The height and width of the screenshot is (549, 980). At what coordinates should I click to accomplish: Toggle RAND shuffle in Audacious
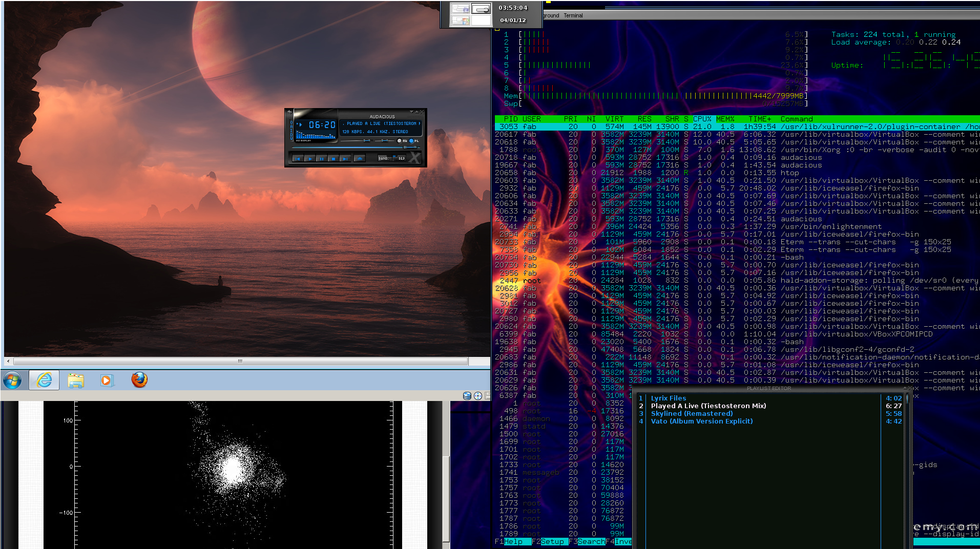(x=385, y=158)
